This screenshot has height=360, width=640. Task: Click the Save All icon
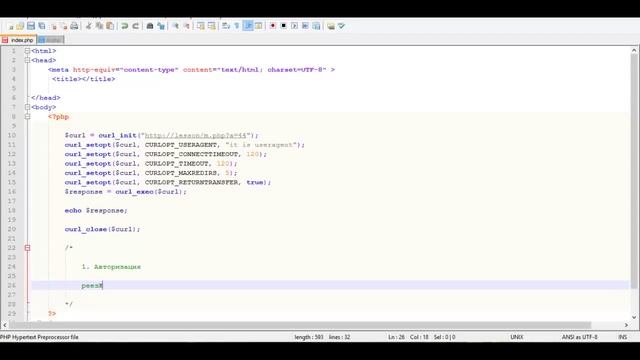pyautogui.click(x=42, y=26)
